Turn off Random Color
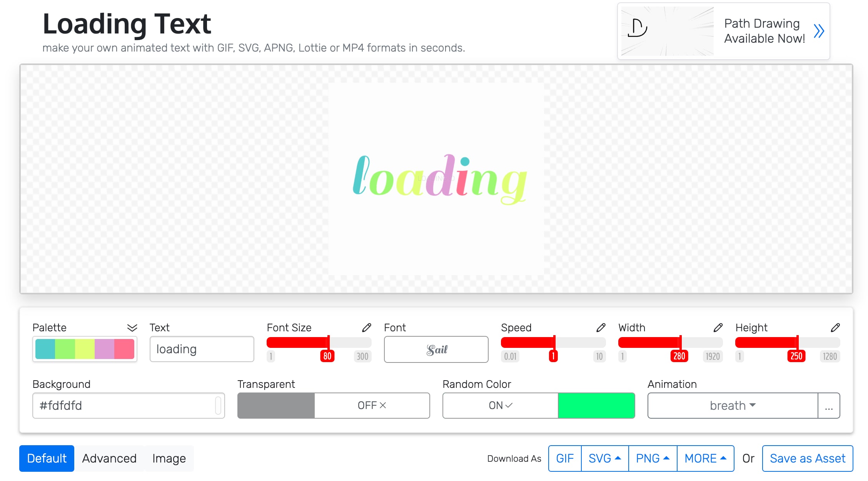The height and width of the screenshot is (481, 868). click(500, 405)
